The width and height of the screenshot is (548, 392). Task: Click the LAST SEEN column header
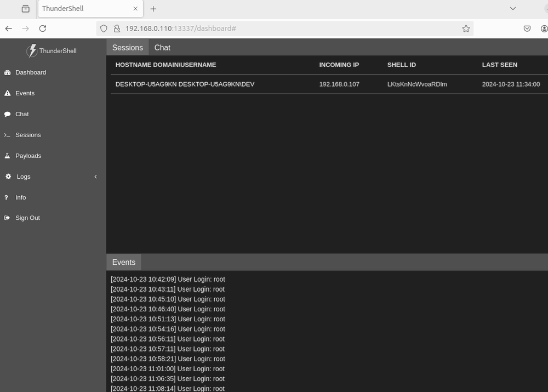[x=499, y=65]
